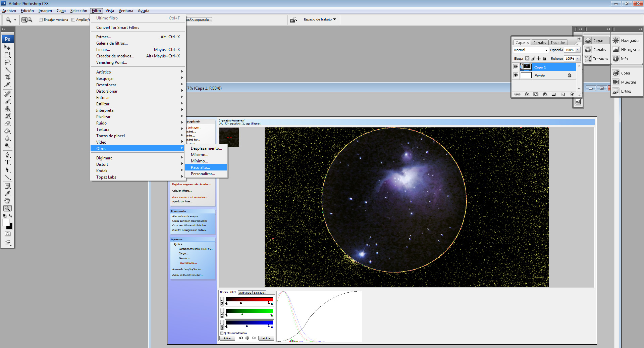Click the add layer mask icon
Image resolution: width=644 pixels, height=348 pixels.
pyautogui.click(x=536, y=94)
